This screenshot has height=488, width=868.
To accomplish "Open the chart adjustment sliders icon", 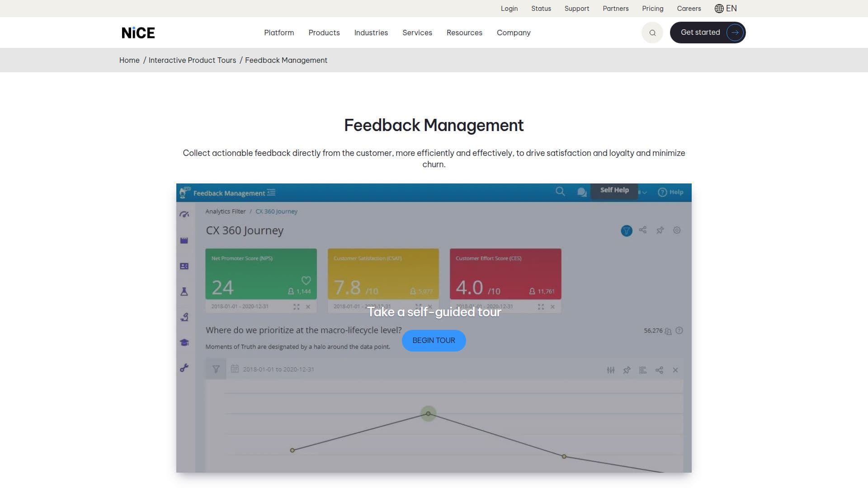I will 611,370.
